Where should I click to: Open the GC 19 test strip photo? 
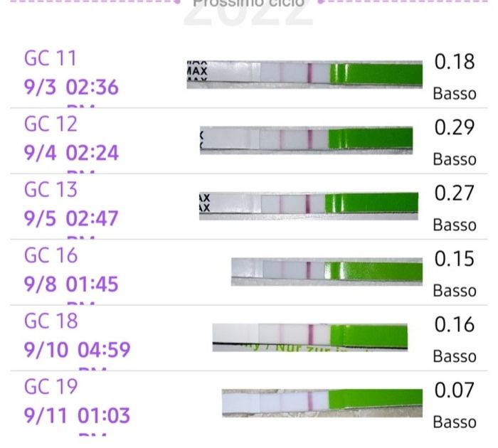[x=322, y=402]
